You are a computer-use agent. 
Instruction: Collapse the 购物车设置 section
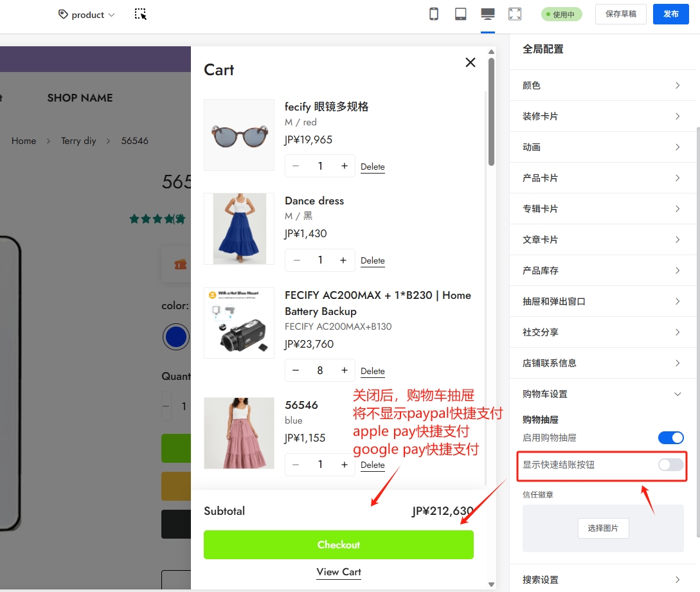pos(602,394)
